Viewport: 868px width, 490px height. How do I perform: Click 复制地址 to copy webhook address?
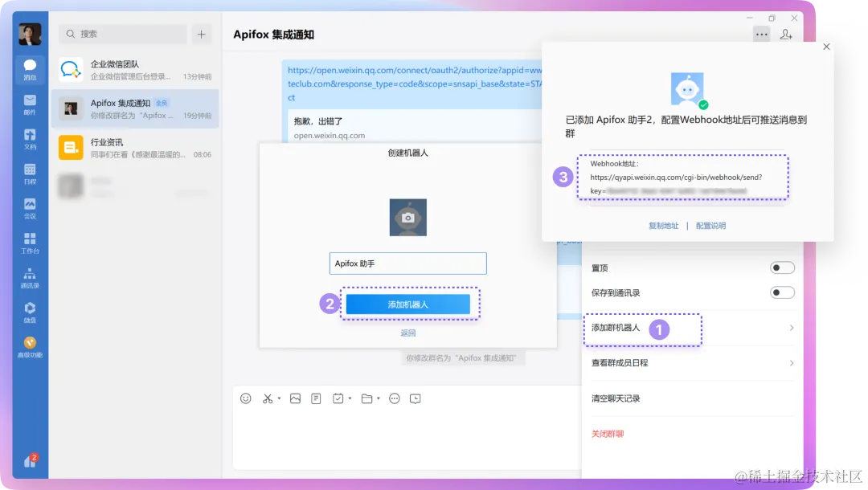(x=664, y=226)
